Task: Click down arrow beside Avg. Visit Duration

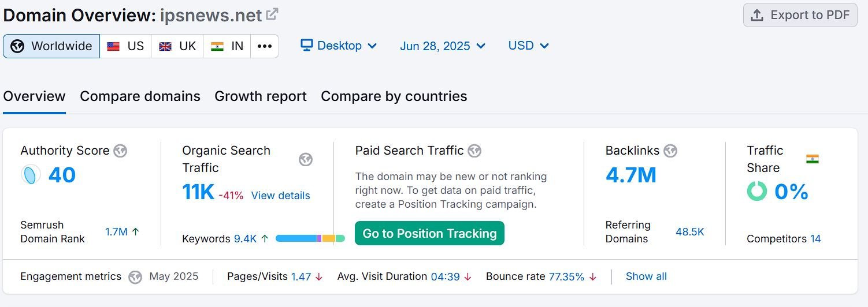Action: point(468,277)
